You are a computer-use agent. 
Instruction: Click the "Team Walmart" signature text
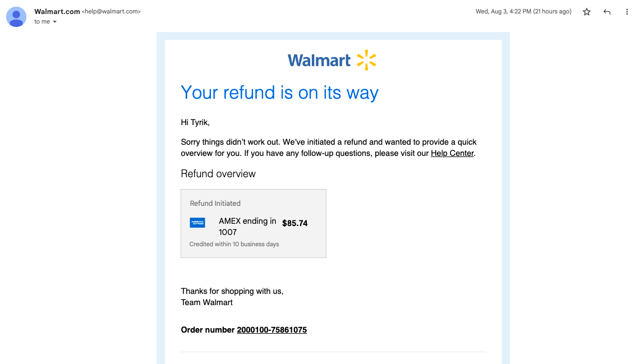click(206, 302)
